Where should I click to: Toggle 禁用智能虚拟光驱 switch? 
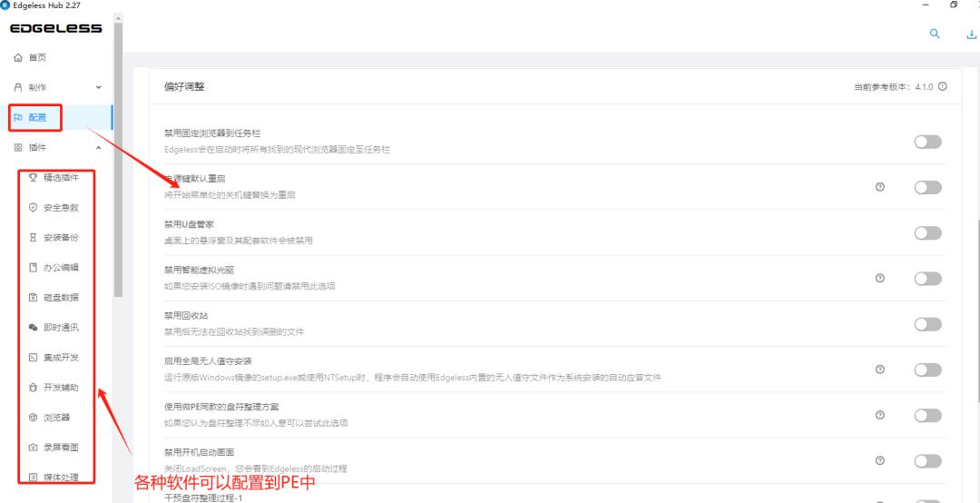coord(927,279)
